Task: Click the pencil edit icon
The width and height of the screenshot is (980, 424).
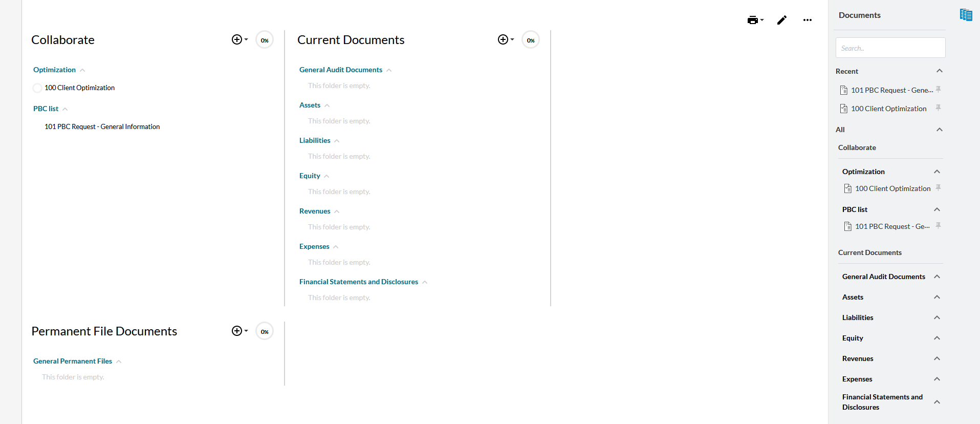Action: pyautogui.click(x=781, y=20)
